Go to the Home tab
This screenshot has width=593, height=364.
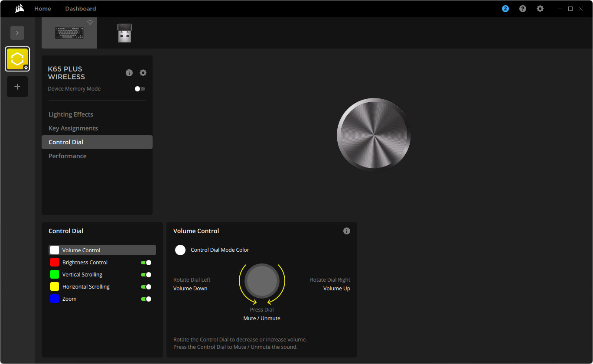click(42, 9)
